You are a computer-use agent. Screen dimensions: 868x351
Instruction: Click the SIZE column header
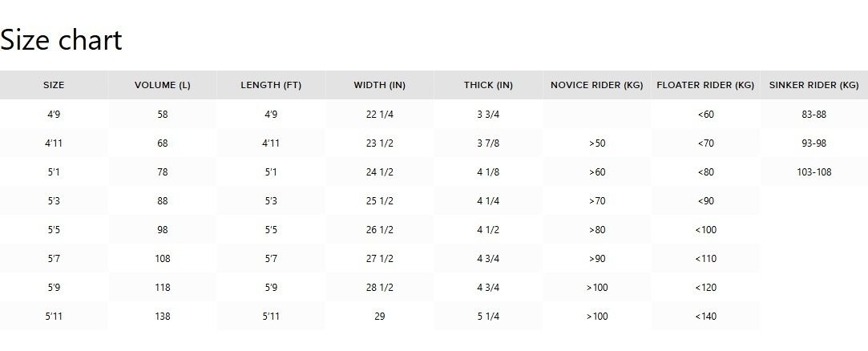pos(54,85)
